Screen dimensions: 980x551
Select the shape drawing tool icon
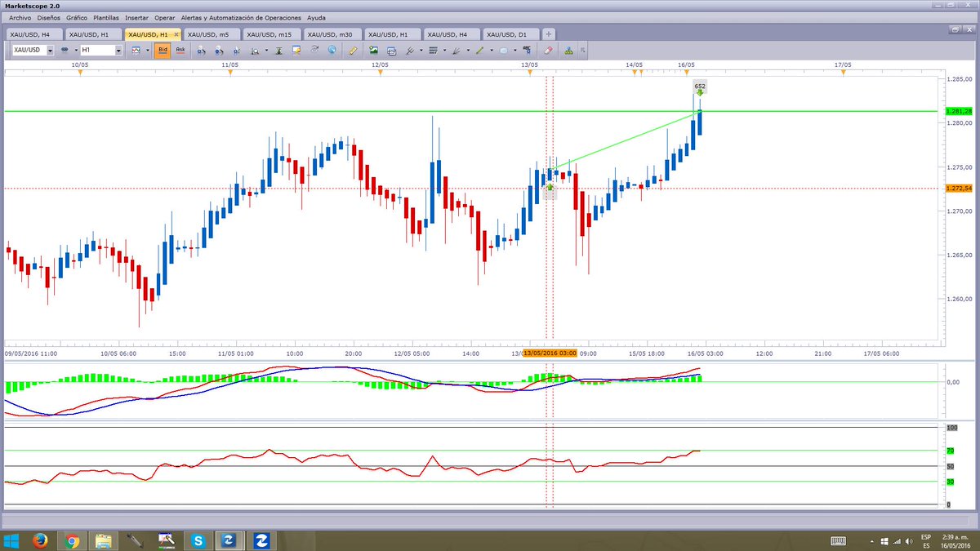503,50
